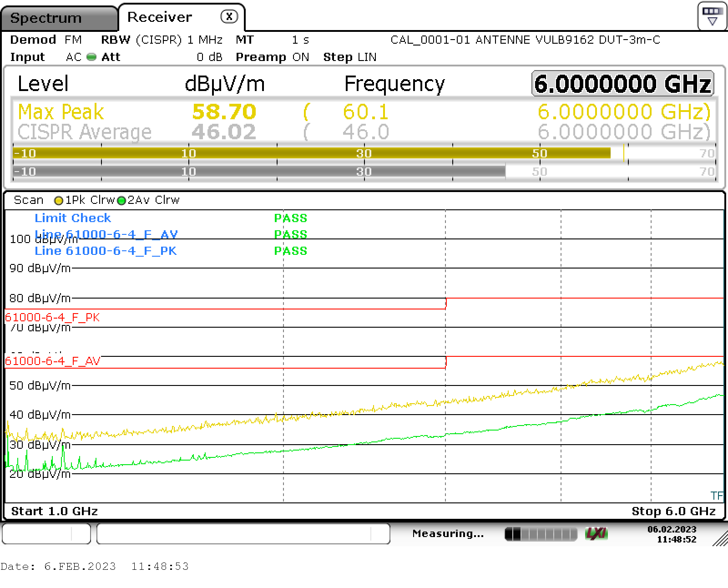
Task: Click the 80 dBµV/m axis label
Action: [x=40, y=298]
